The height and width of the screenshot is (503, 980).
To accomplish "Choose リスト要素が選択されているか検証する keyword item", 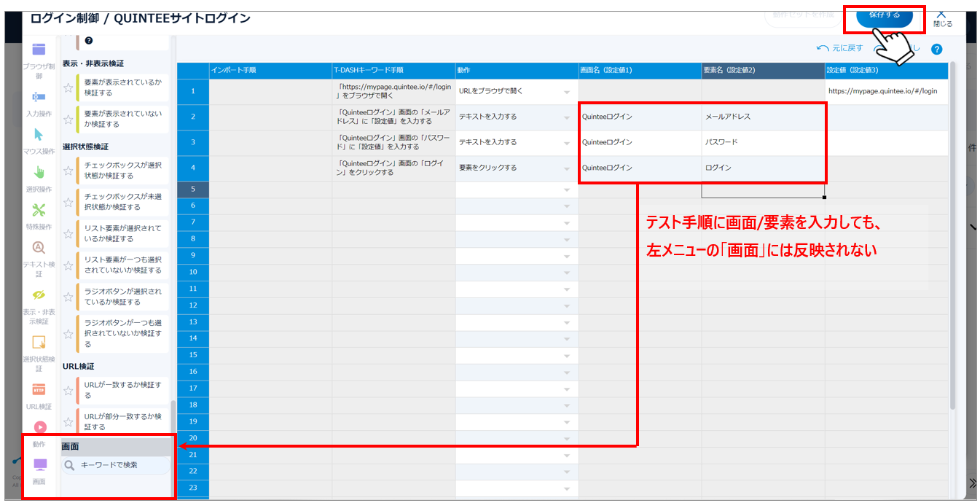I will (123, 233).
